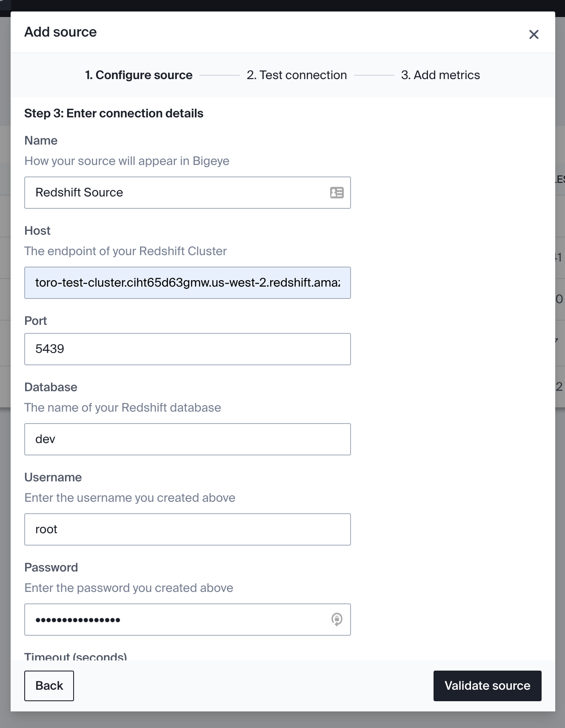Close the Add source dialog
This screenshot has height=728, width=565.
click(534, 34)
